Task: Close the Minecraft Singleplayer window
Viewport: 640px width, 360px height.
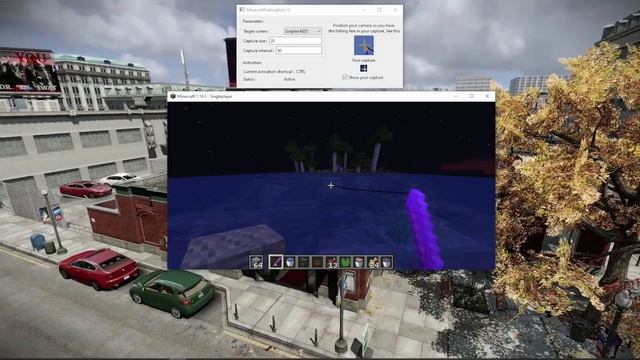Action: pos(487,96)
